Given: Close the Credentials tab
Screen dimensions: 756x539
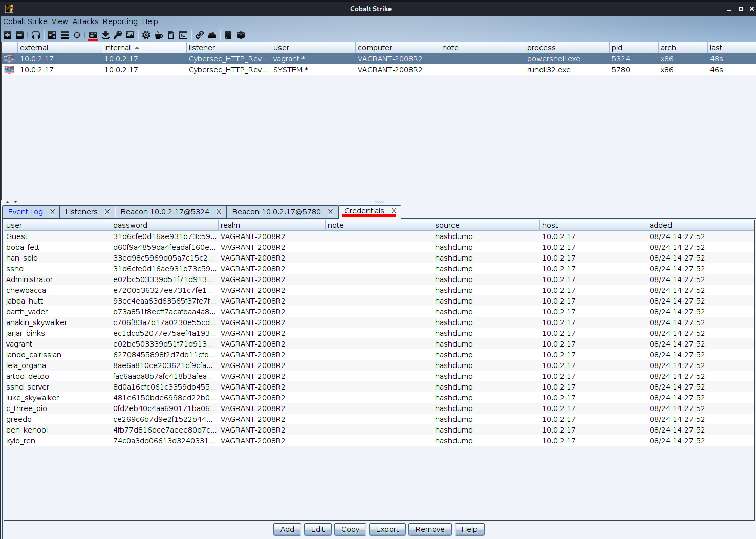Looking at the screenshot, I should [394, 211].
